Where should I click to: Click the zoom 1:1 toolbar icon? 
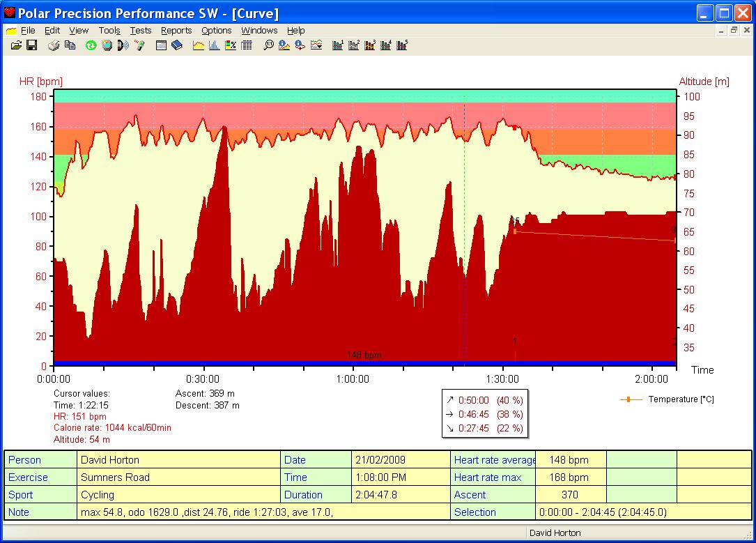[x=268, y=45]
